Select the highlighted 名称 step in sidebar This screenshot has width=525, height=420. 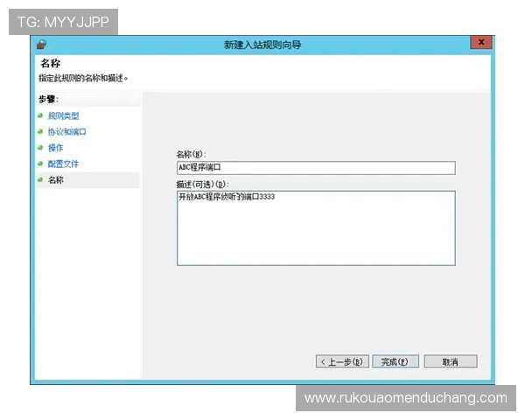[x=55, y=179]
